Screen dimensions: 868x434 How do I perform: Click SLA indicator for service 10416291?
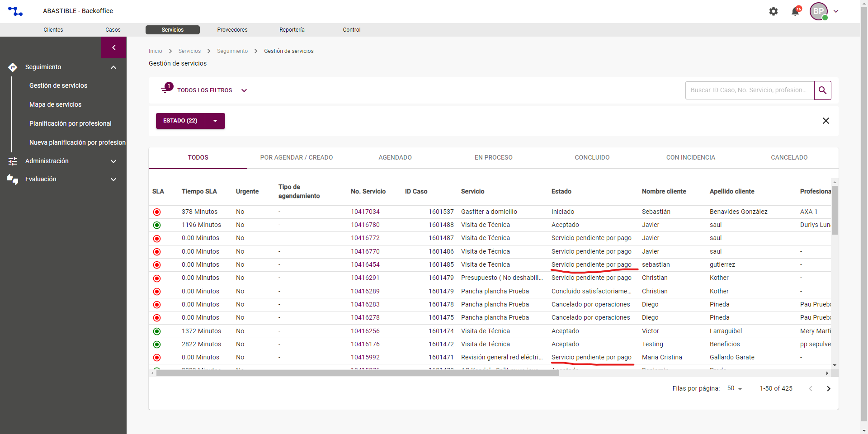[x=157, y=278]
